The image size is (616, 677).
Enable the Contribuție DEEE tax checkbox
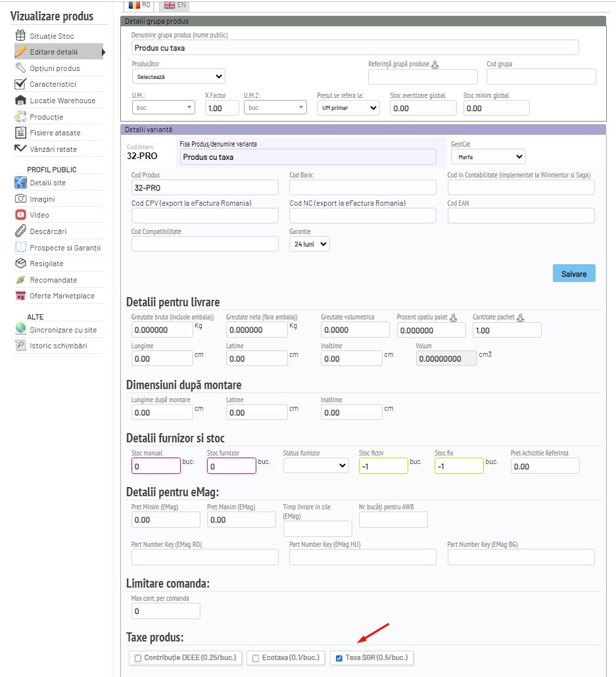[138, 658]
